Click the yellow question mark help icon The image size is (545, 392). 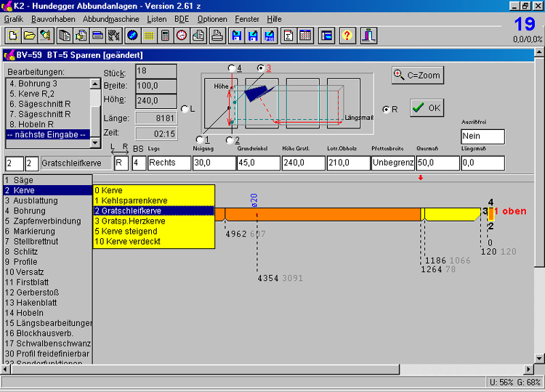pyautogui.click(x=347, y=36)
